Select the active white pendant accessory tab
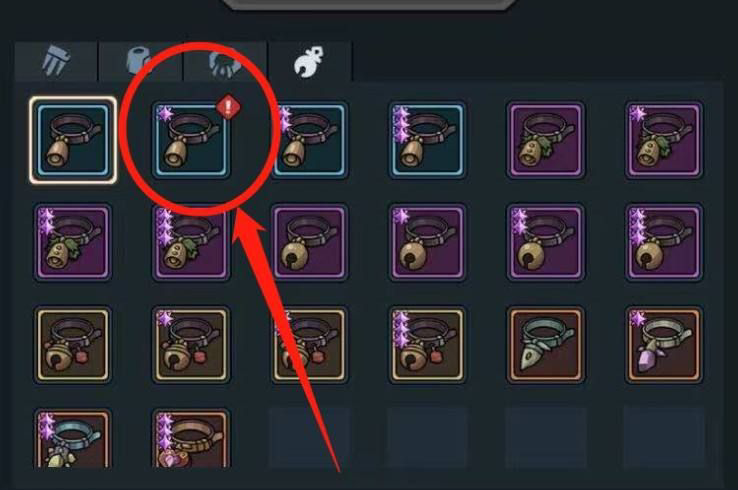The image size is (738, 490). point(310,62)
